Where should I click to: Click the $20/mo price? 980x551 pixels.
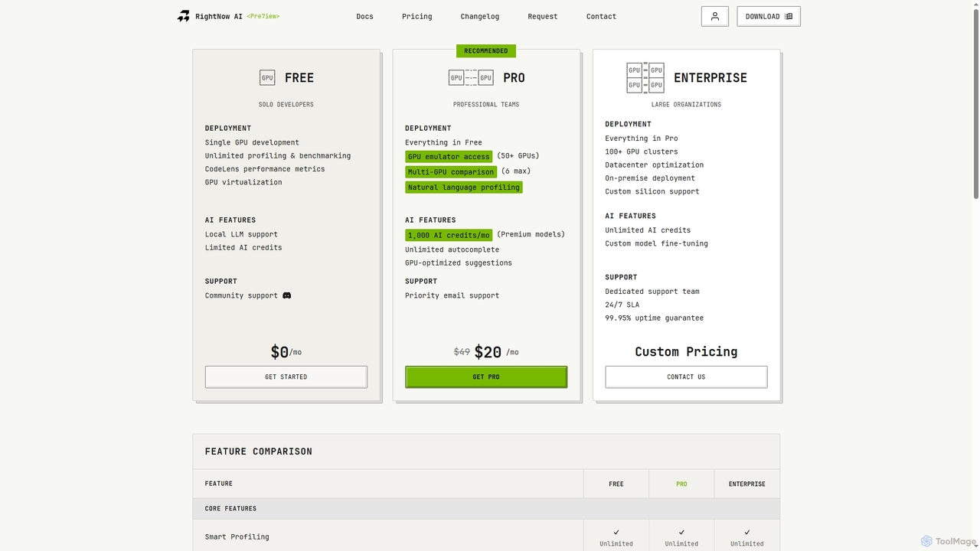pyautogui.click(x=496, y=352)
